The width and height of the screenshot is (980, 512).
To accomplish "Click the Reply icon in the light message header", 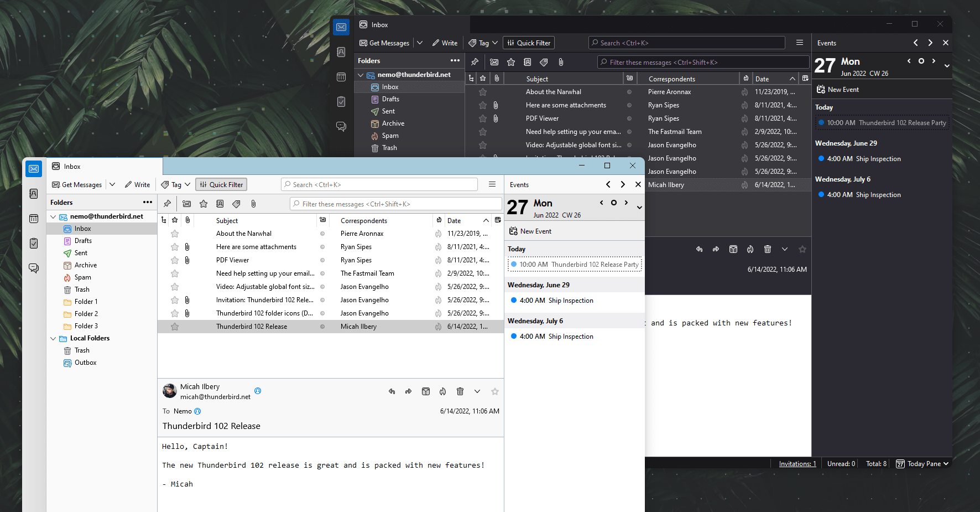I will (392, 391).
